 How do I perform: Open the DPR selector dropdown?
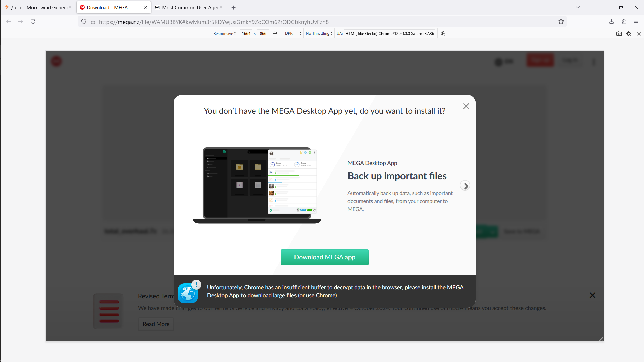pos(293,34)
